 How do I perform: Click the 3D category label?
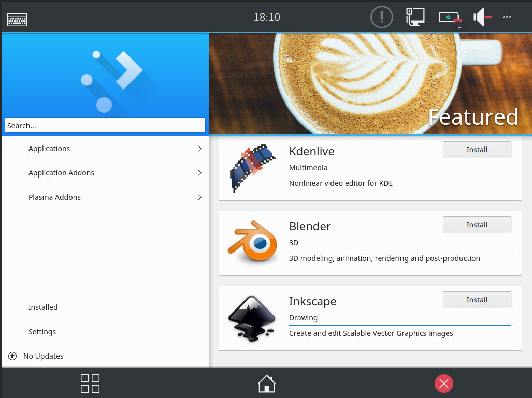point(294,243)
